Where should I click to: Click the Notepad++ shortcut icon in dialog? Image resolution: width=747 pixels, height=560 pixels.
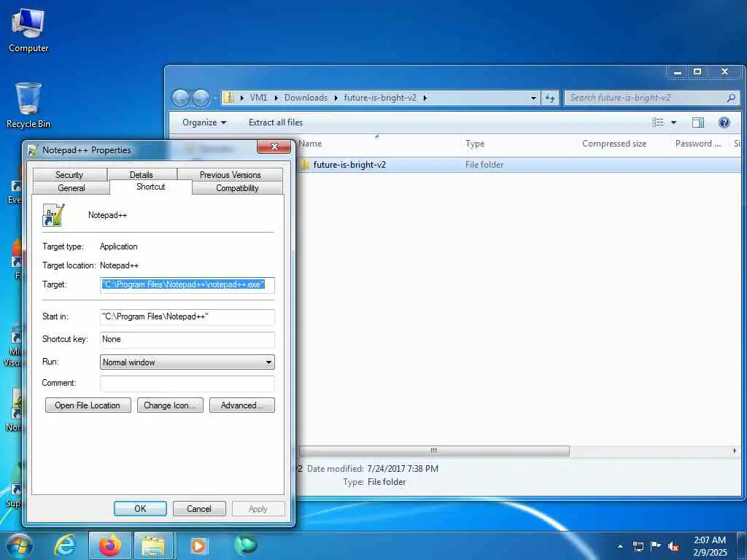[53, 215]
